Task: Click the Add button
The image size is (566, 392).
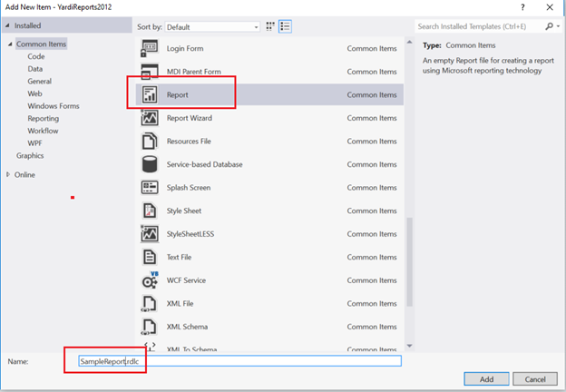Action: click(487, 377)
